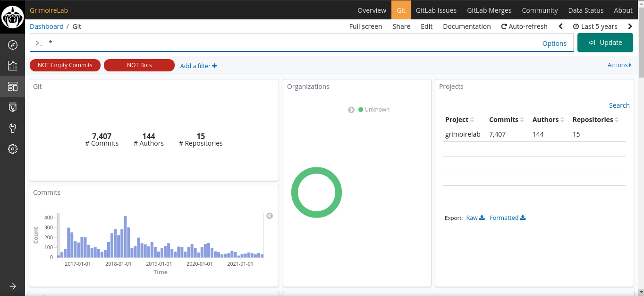The height and width of the screenshot is (296, 644).
Task: Click the 7,407 commits table cell
Action: click(497, 134)
